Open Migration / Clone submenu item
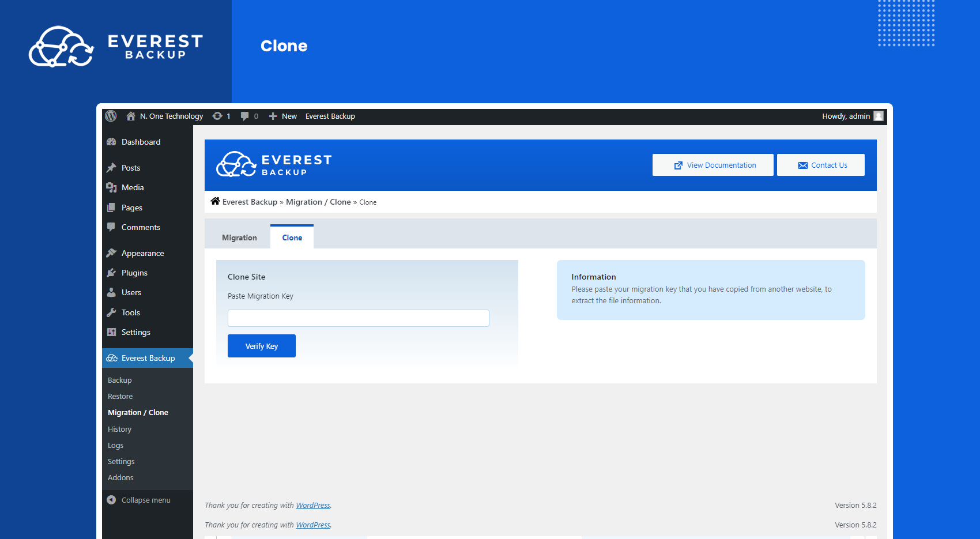The image size is (980, 539). tap(138, 412)
